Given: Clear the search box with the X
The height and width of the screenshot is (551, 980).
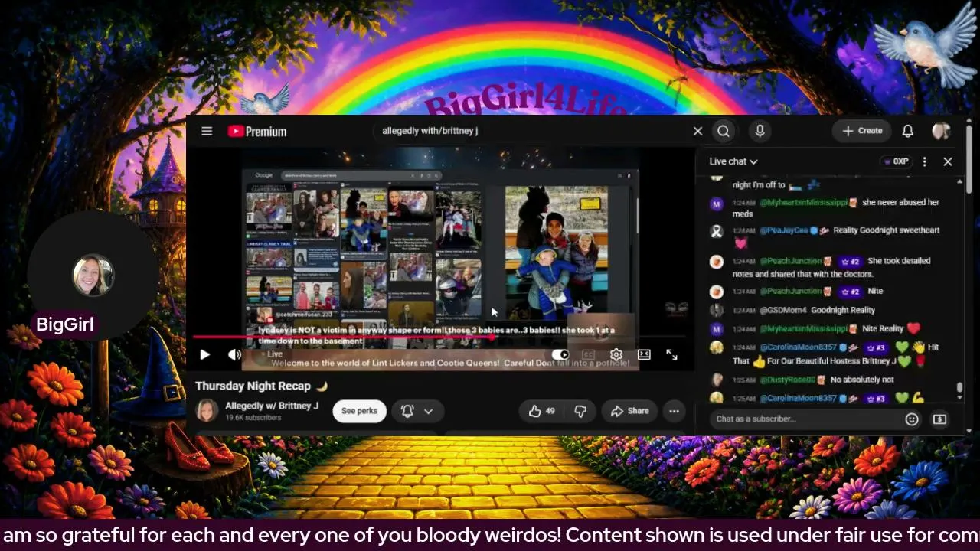Looking at the screenshot, I should (697, 131).
